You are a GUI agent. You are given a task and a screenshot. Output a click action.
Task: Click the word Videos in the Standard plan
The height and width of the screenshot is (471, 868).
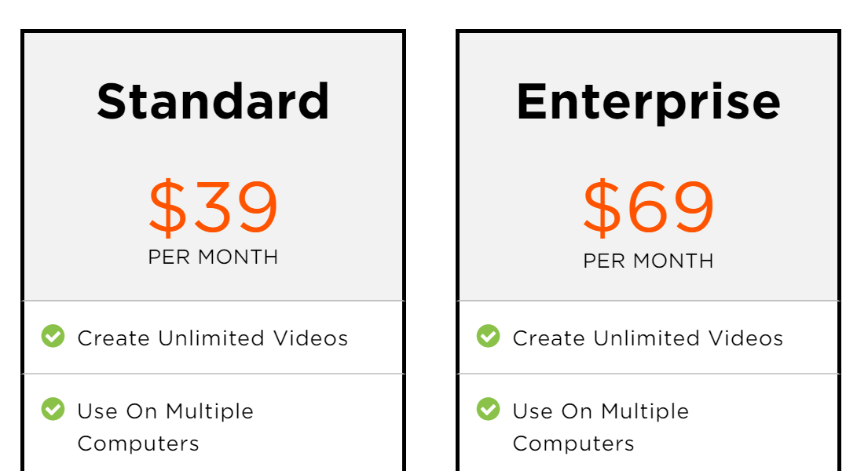tap(310, 338)
